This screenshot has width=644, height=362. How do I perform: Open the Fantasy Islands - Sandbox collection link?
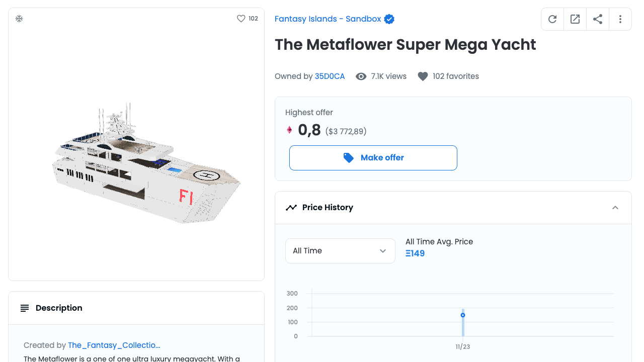(x=328, y=19)
